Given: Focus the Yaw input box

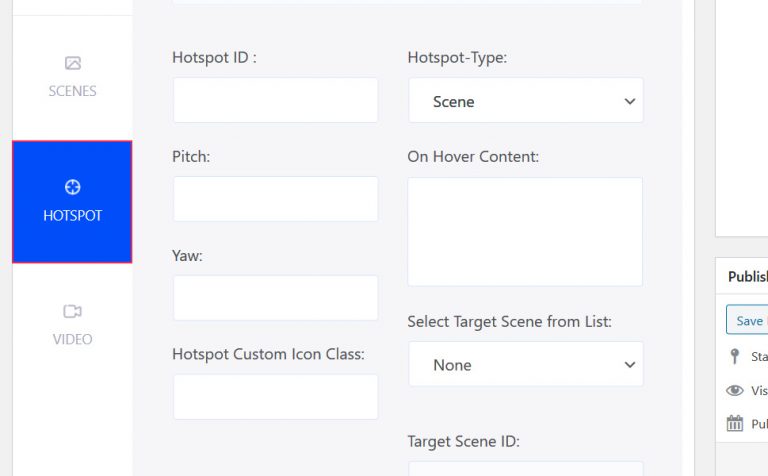Looking at the screenshot, I should click(275, 298).
